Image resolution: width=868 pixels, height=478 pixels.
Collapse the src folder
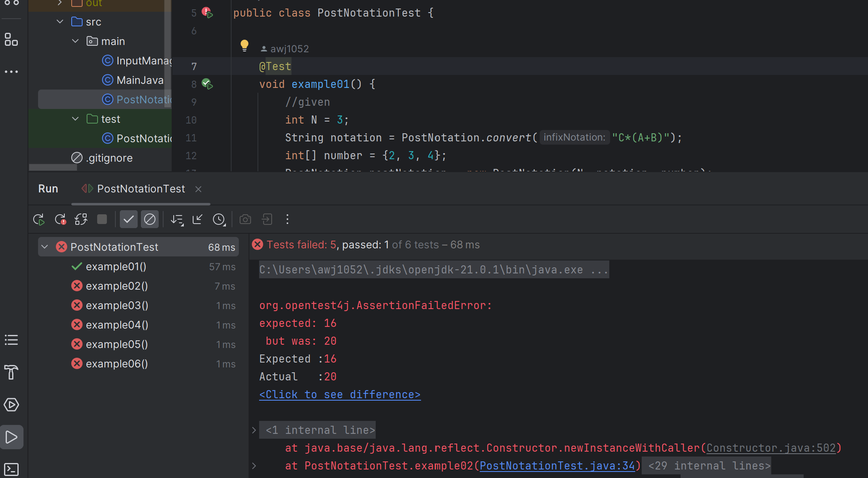(60, 21)
